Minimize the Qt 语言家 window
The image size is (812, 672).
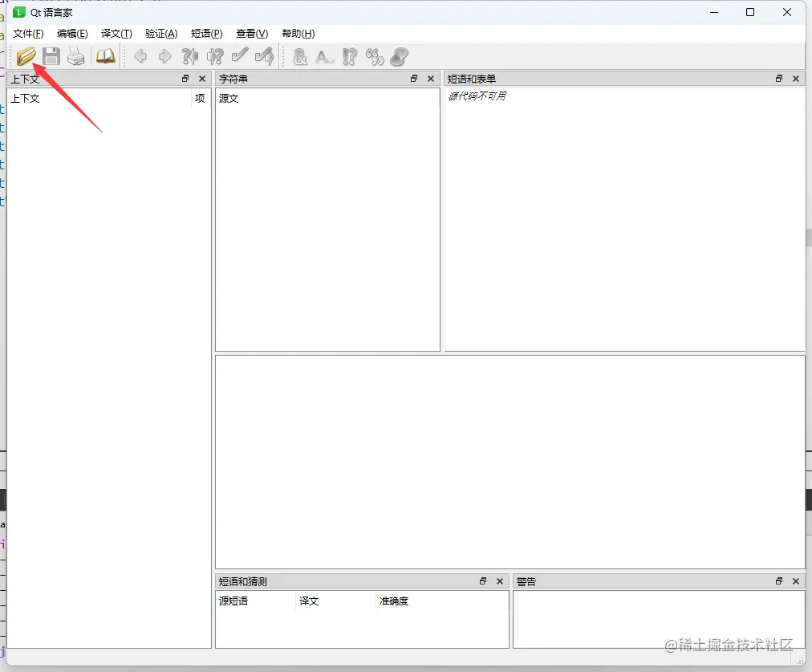[x=714, y=12]
